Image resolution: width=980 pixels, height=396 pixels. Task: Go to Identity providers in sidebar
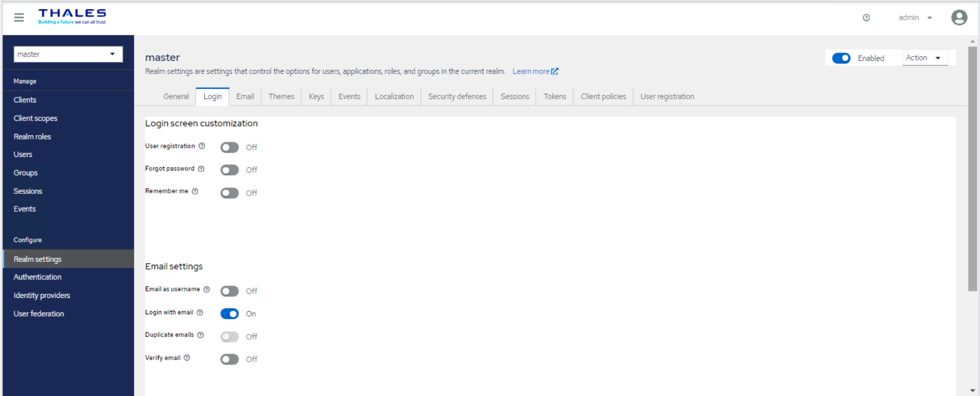pos(42,295)
